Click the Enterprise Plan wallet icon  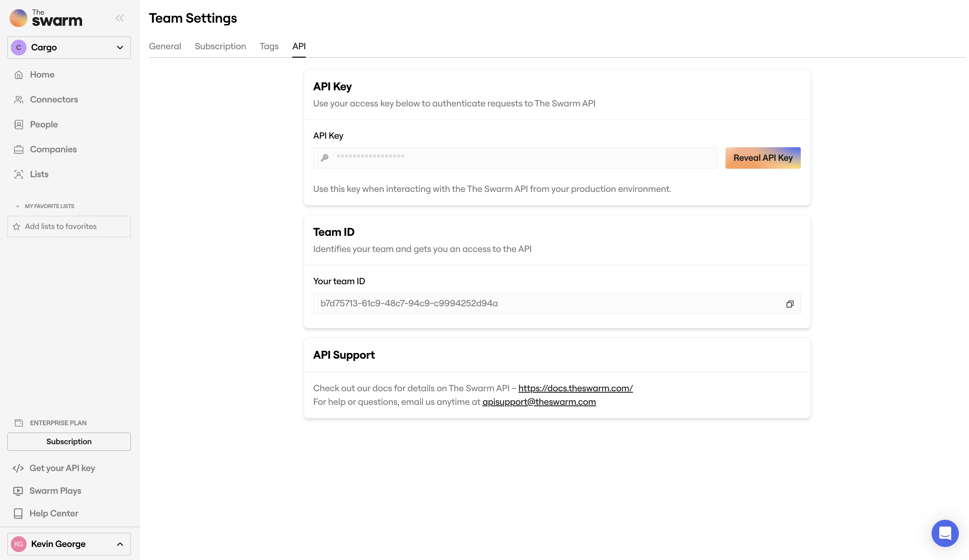[x=18, y=423]
